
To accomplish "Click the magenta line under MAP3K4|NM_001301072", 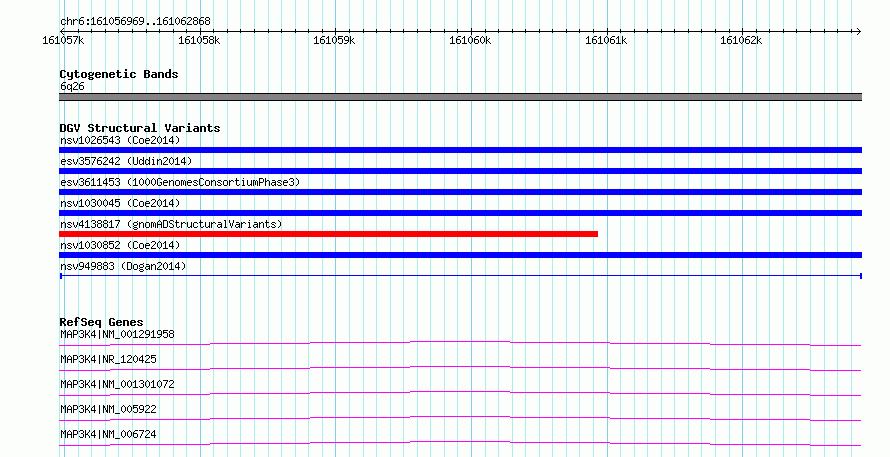I will point(460,393).
